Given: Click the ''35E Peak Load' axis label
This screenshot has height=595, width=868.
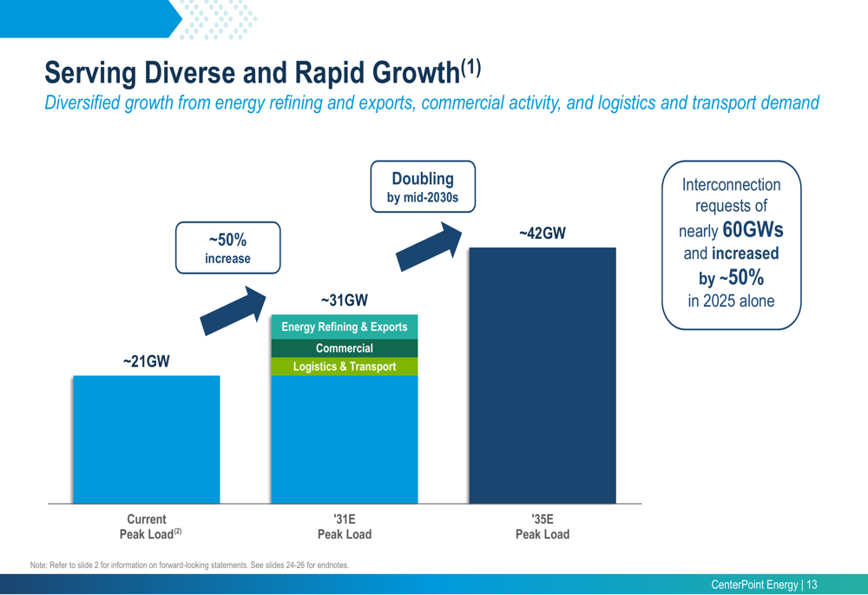Looking at the screenshot, I should pyautogui.click(x=542, y=526).
